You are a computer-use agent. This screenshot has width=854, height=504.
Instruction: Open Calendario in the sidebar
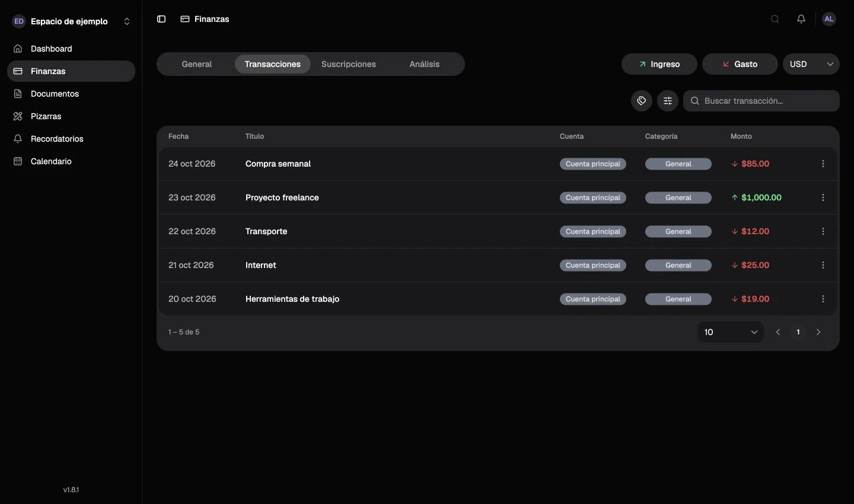click(71, 161)
